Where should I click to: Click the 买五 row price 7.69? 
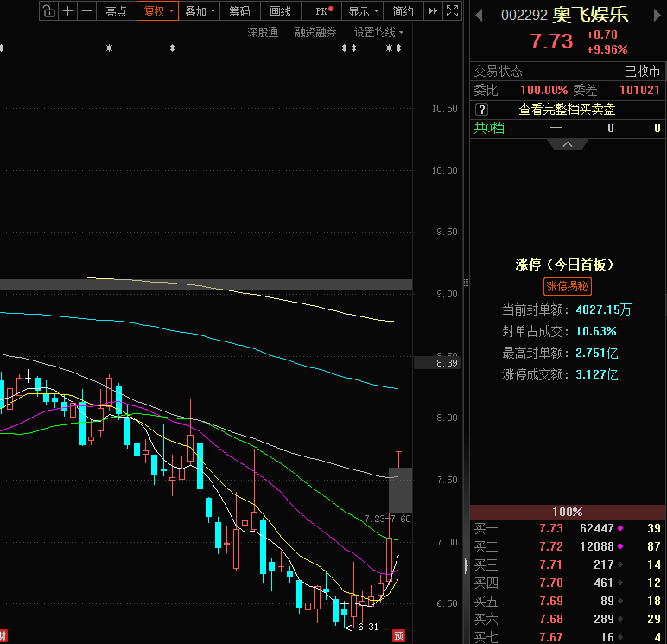point(551,601)
